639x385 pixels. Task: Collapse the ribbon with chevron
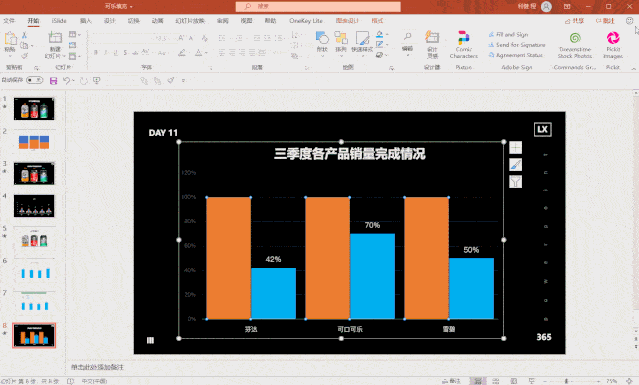pyautogui.click(x=634, y=68)
